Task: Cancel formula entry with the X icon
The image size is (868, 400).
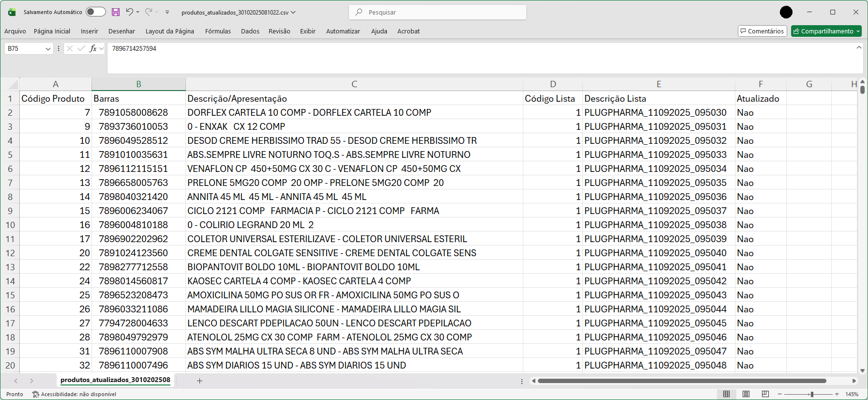Action: click(70, 48)
